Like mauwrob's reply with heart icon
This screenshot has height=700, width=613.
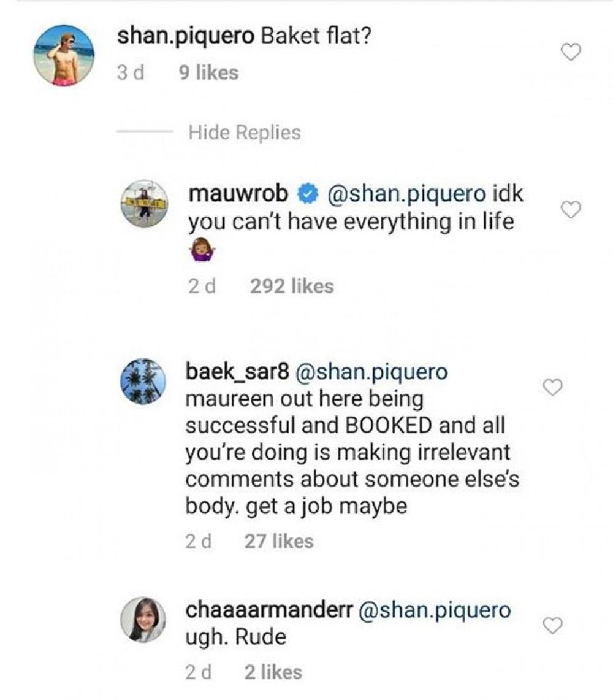(x=571, y=210)
